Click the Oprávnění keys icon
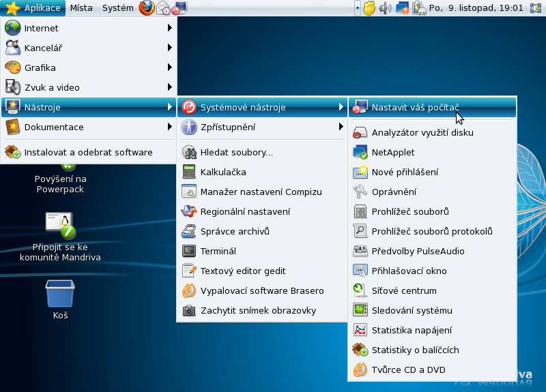Viewport: 546px width, 392px height. 360,192
